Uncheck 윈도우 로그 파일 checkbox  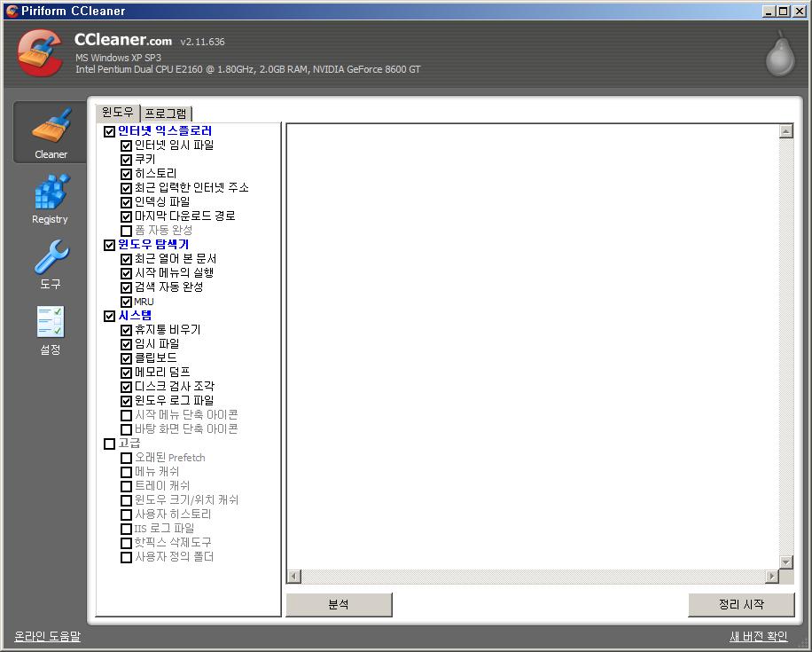(126, 401)
